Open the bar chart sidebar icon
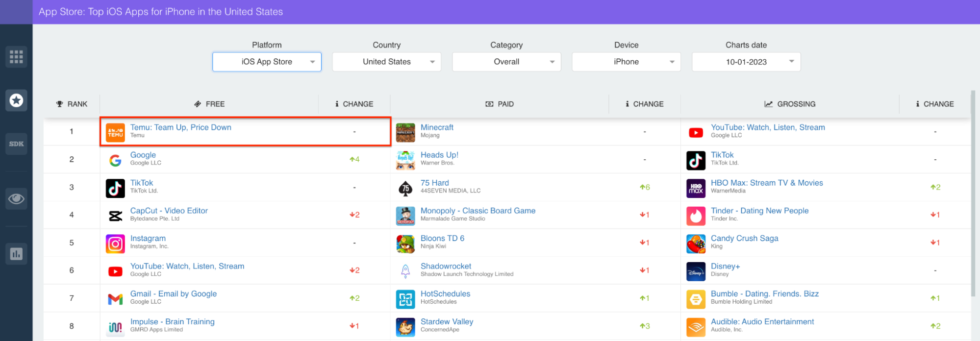This screenshot has width=980, height=341. [16, 254]
